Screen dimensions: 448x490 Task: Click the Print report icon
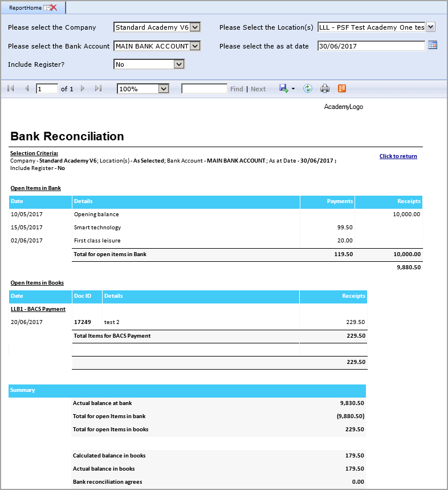click(325, 88)
